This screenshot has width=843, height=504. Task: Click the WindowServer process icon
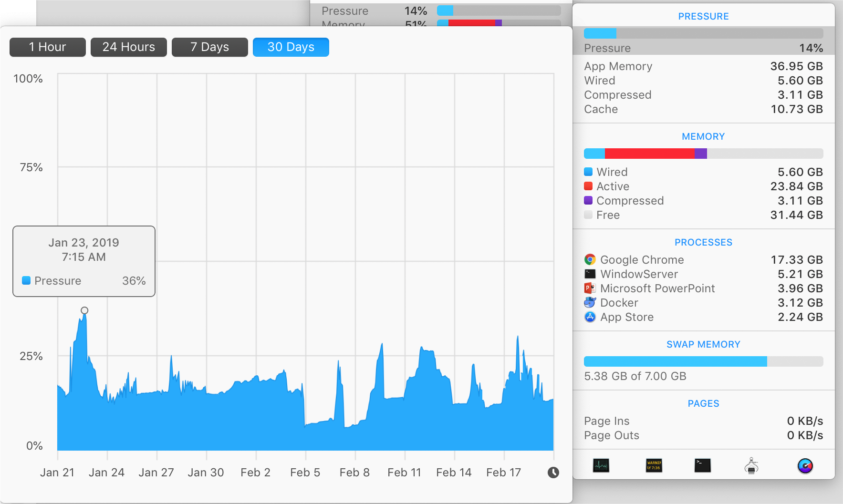pos(590,274)
